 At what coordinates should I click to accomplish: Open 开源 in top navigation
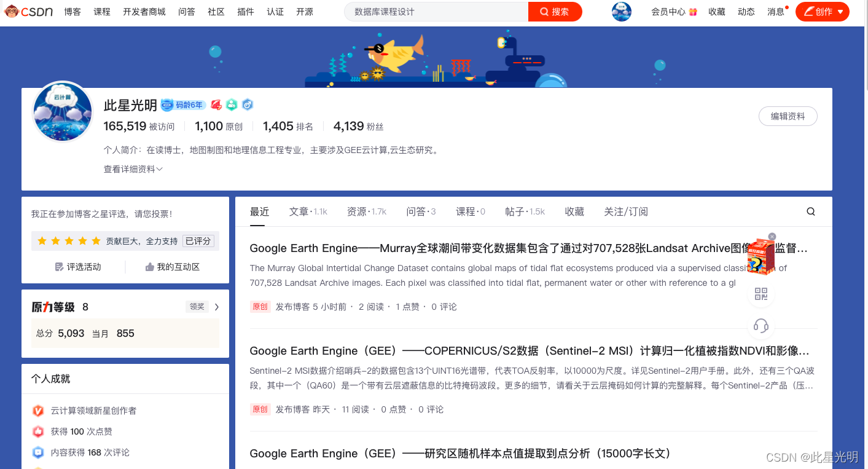pyautogui.click(x=305, y=12)
